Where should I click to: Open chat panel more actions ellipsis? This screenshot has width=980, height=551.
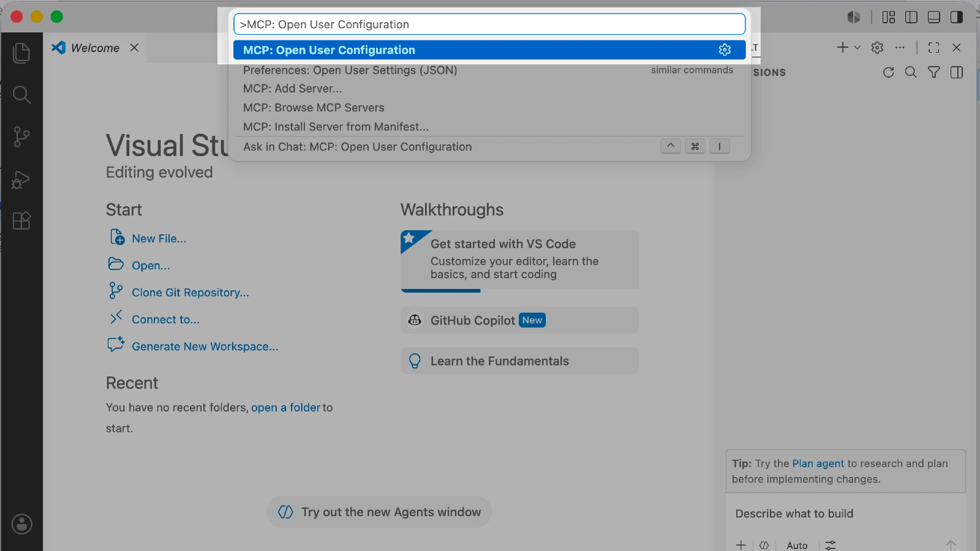tap(900, 47)
